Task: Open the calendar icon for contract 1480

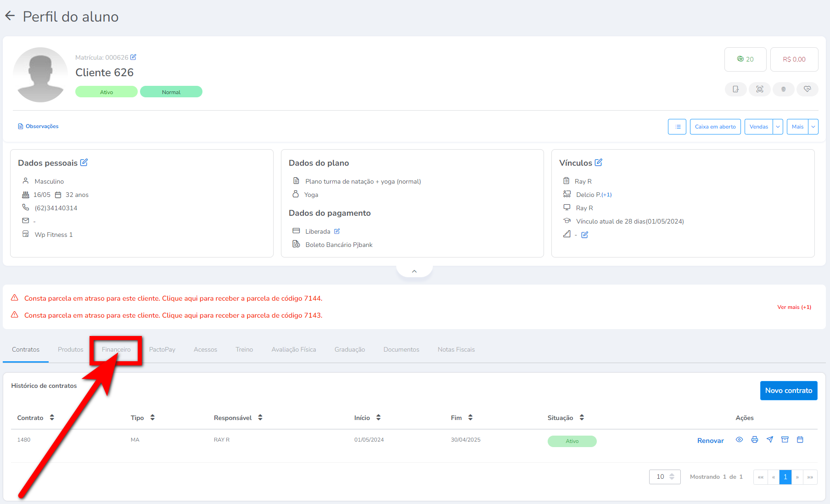Action: tap(800, 440)
